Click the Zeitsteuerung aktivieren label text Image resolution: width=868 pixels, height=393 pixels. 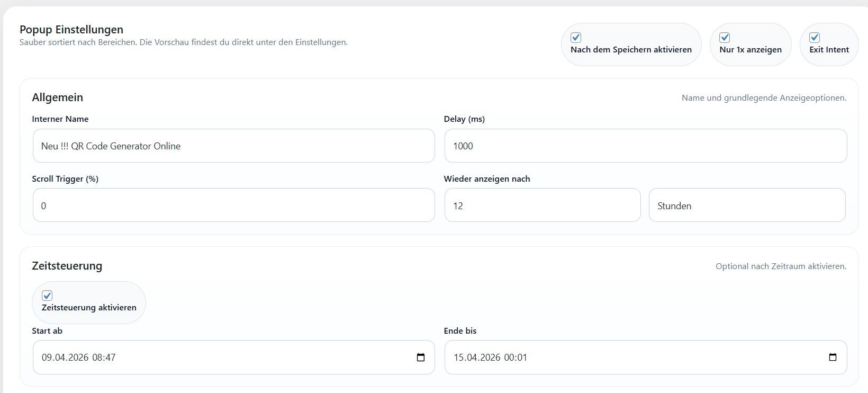tap(89, 308)
